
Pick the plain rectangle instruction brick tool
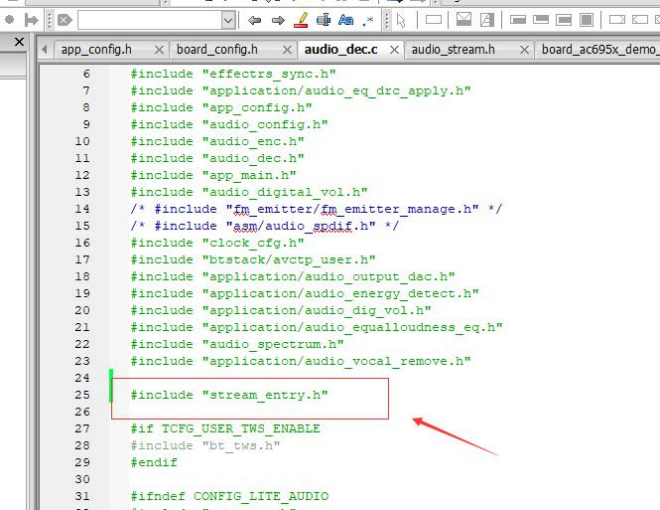(x=434, y=19)
